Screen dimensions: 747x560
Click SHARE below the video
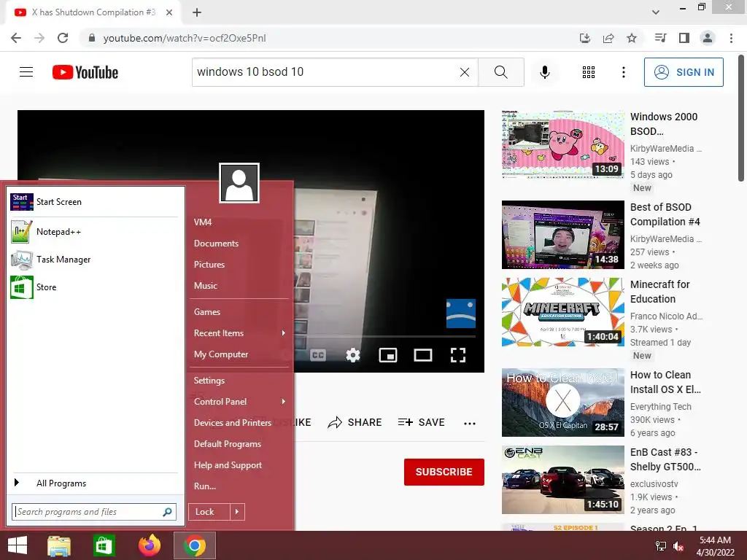point(355,422)
